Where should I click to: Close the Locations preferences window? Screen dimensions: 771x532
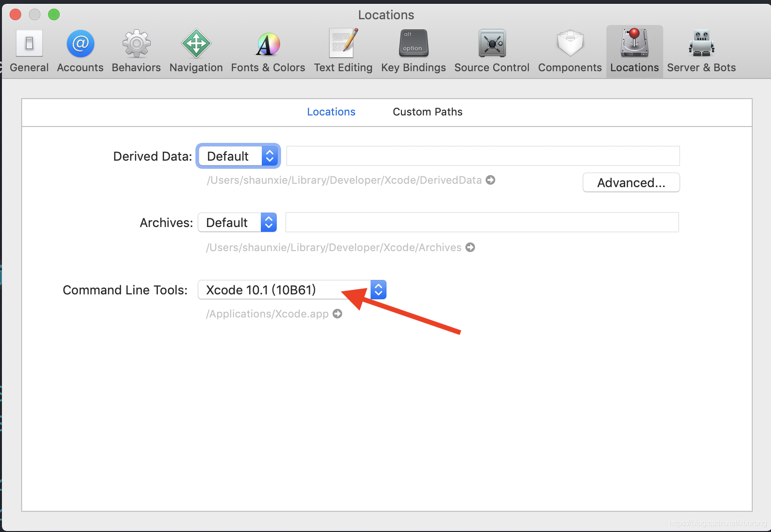[15, 14]
